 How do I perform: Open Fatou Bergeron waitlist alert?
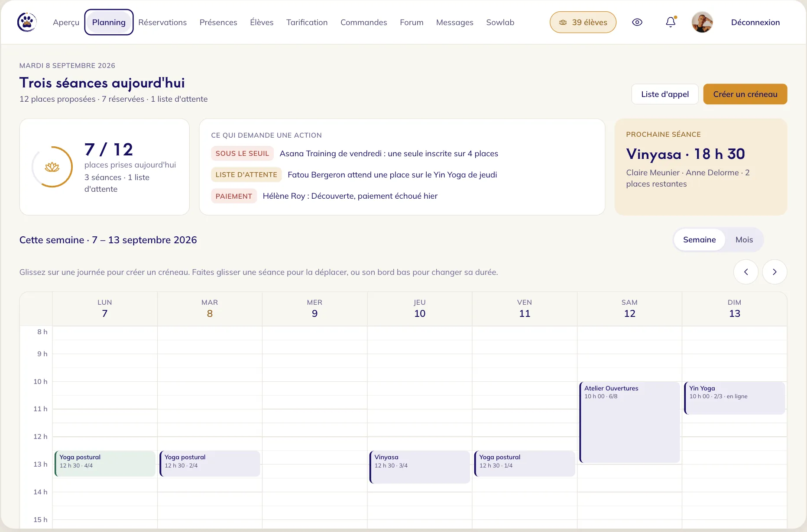pyautogui.click(x=392, y=174)
